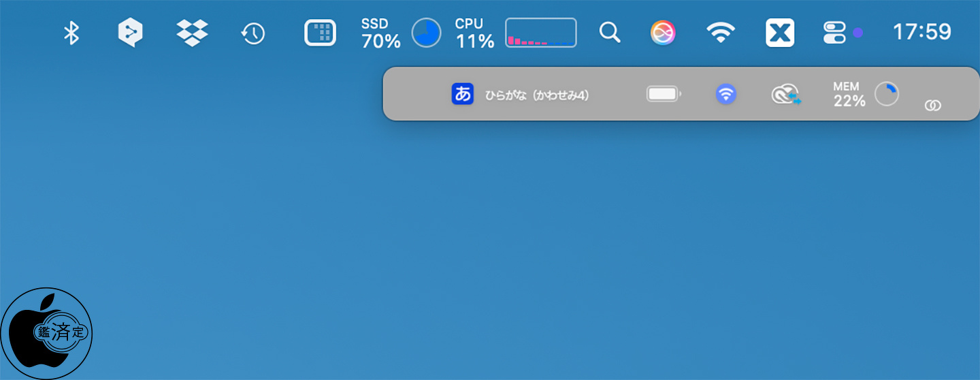Open the battery status menu
The image size is (980, 380).
coord(664,94)
